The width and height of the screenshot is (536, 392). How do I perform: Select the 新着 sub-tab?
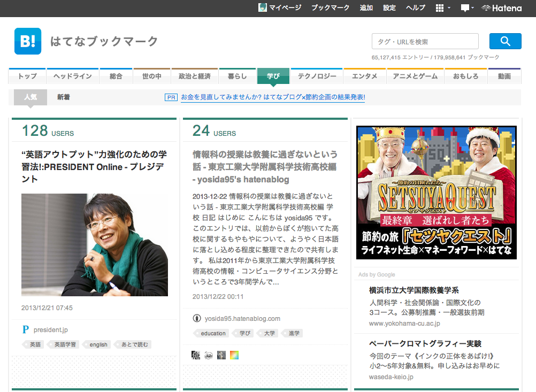64,97
